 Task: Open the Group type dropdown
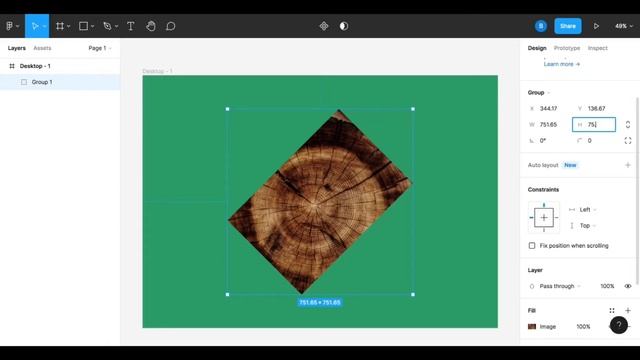[539, 93]
